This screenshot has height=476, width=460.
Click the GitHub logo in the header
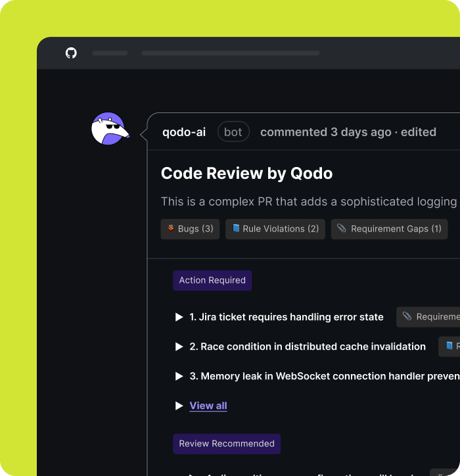tap(71, 53)
